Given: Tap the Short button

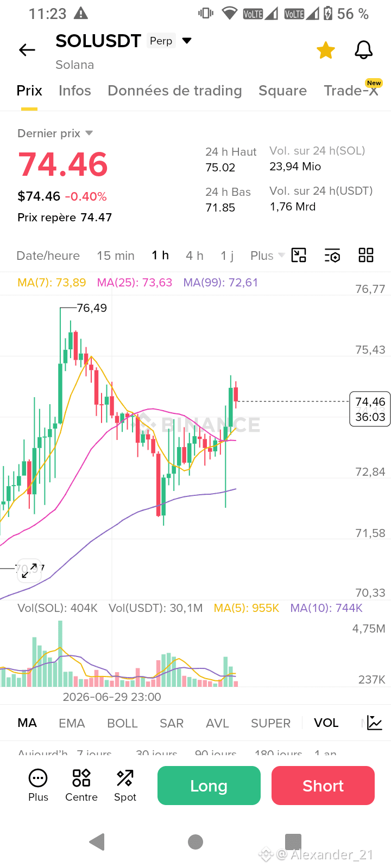Looking at the screenshot, I should (x=323, y=786).
